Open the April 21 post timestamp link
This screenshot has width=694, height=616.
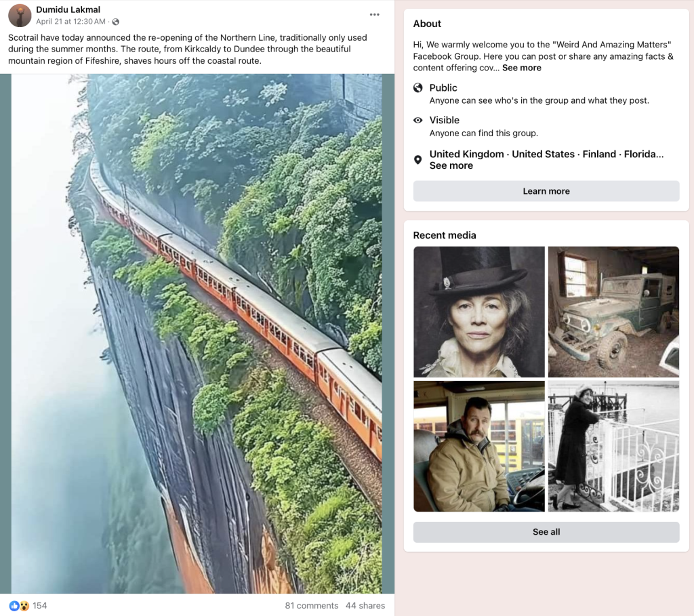pos(70,22)
